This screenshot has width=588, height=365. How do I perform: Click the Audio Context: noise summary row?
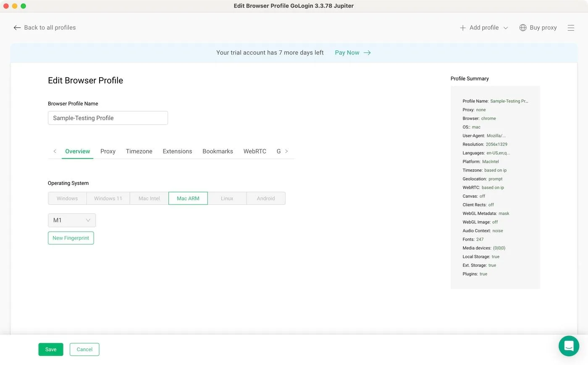[x=483, y=231]
